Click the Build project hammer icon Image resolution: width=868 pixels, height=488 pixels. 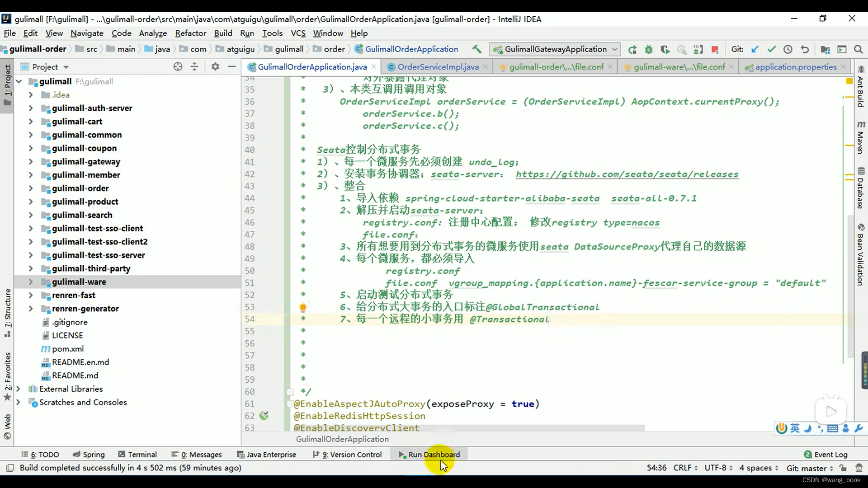(476, 49)
